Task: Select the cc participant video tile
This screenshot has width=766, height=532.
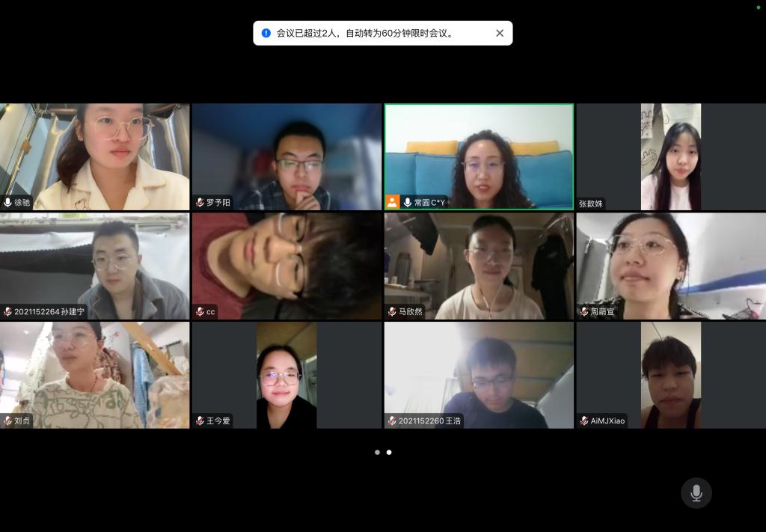Action: pos(287,266)
